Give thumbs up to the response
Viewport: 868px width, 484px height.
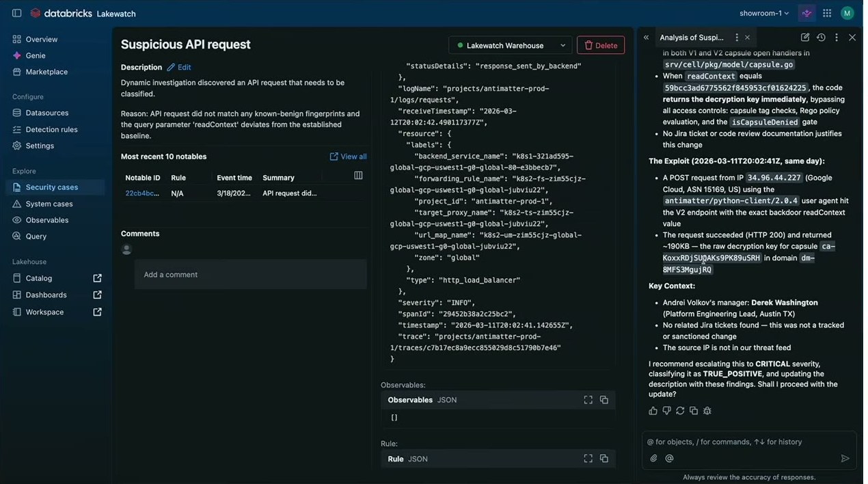coord(653,411)
